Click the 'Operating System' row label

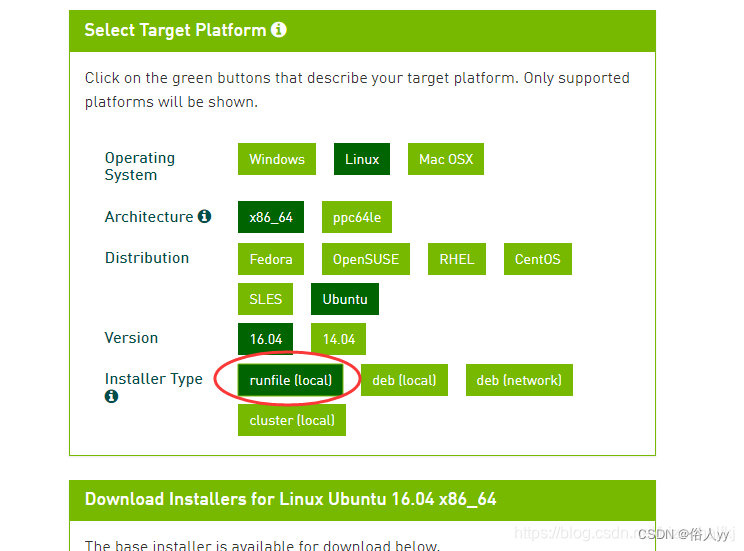point(140,167)
